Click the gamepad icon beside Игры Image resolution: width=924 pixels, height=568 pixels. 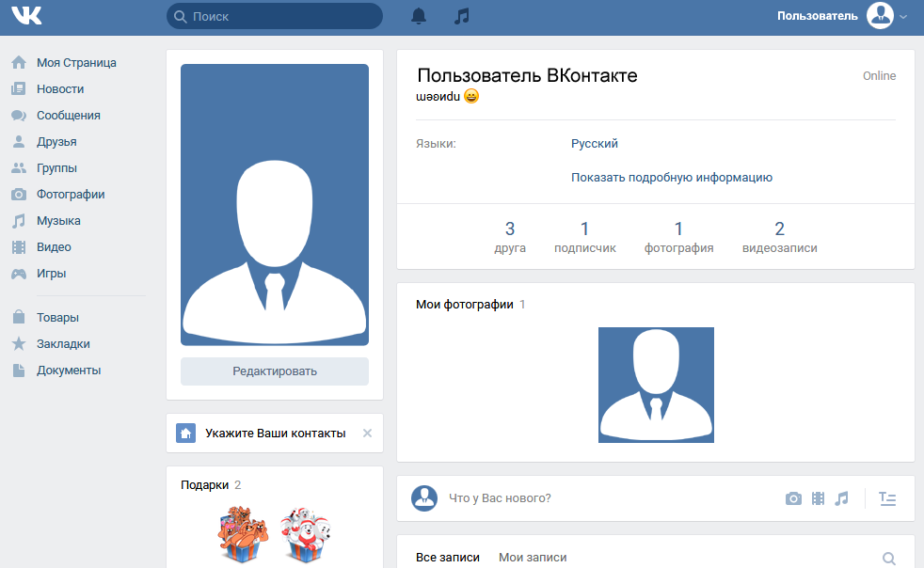pyautogui.click(x=19, y=274)
